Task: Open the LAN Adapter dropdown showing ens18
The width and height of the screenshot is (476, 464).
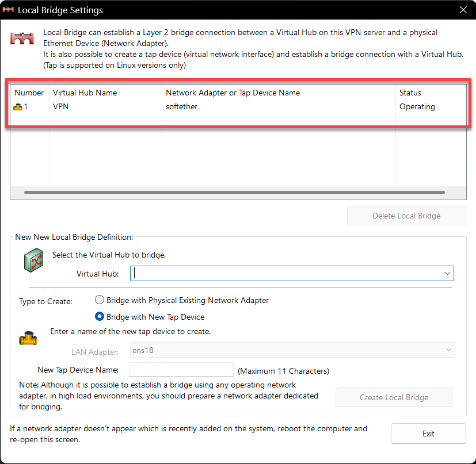Action: (292, 350)
